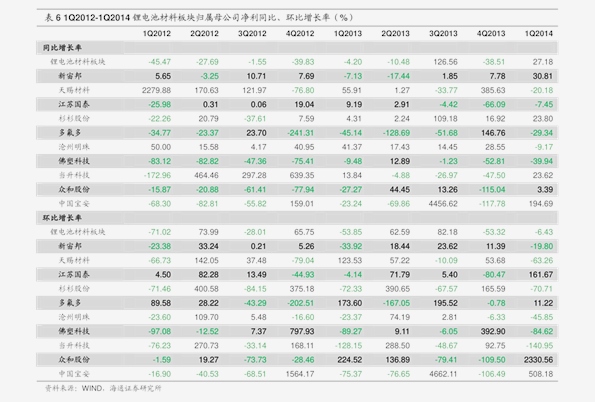
Task: Click the source note '资料来源: WIND'
Action: pos(103,388)
